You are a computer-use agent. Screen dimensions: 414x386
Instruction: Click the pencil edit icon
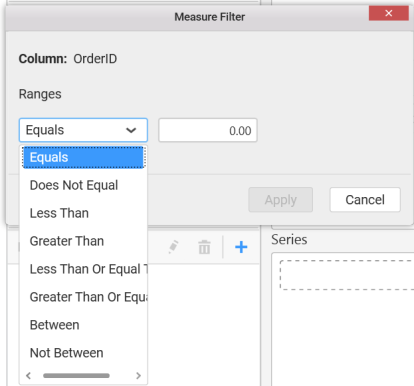click(x=173, y=247)
